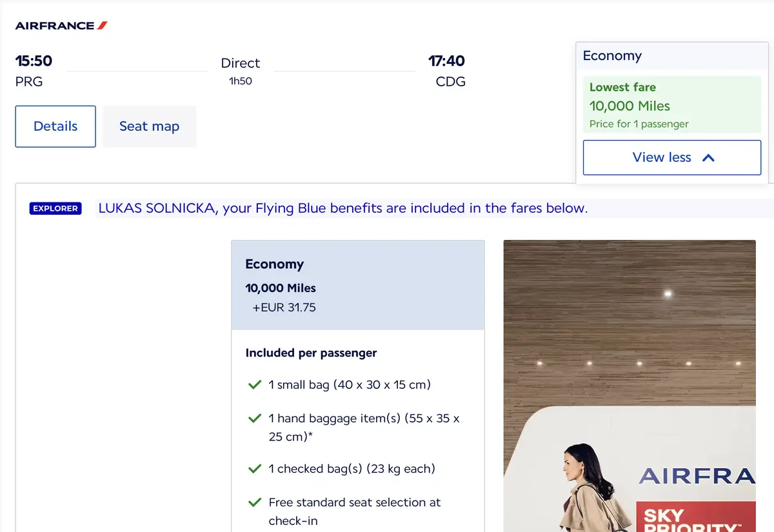Click the Included per passenger heading
The height and width of the screenshot is (532, 774).
pos(311,353)
